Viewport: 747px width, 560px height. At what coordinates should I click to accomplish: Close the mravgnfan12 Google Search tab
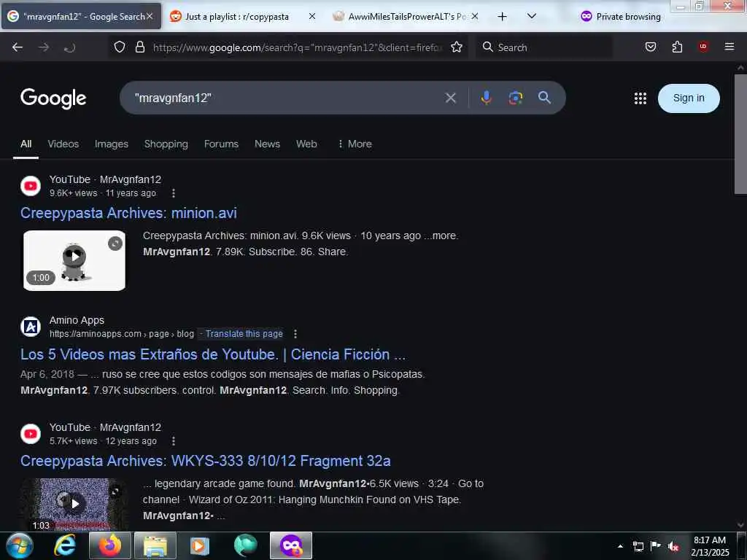coord(150,16)
